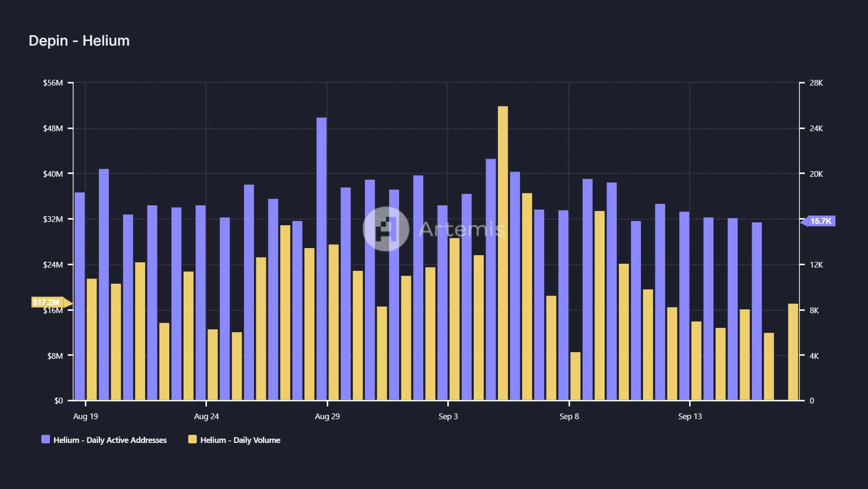
Task: Click the "4K" addresses axis label
Action: click(814, 355)
